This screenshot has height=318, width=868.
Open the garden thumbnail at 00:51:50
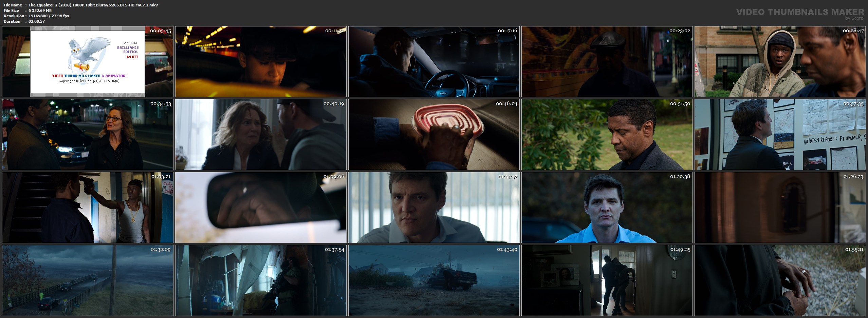coord(607,135)
